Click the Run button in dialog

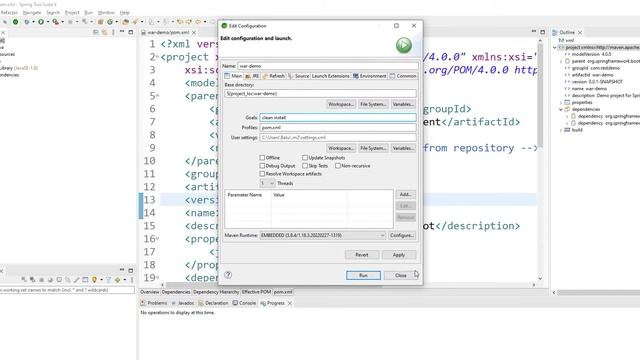(x=363, y=275)
